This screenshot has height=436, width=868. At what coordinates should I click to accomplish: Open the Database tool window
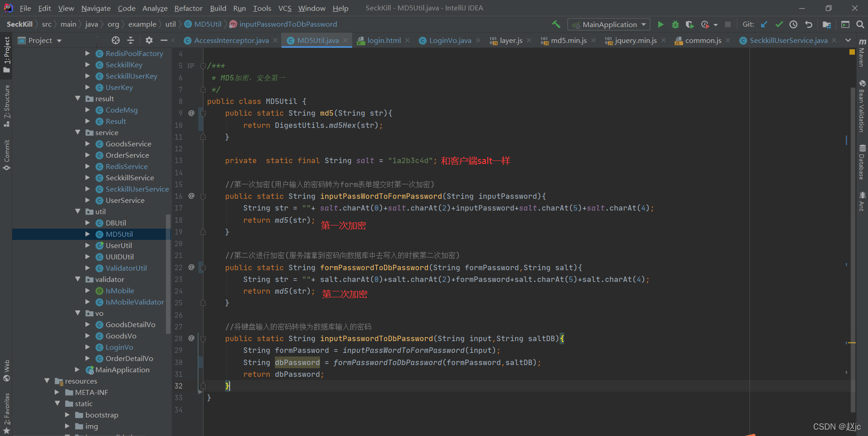coord(862,162)
